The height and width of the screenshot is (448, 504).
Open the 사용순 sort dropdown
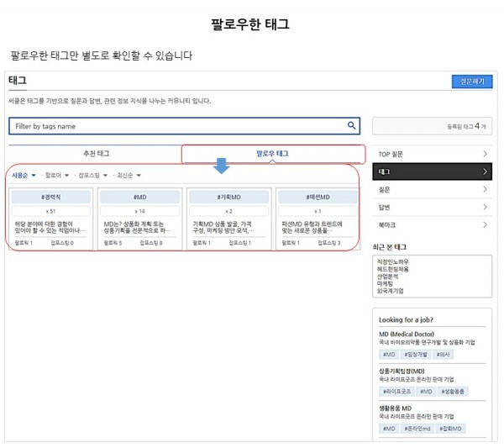pyautogui.click(x=24, y=176)
